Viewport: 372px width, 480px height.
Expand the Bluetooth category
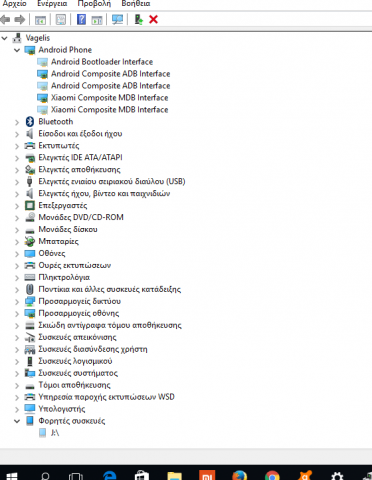(17, 122)
